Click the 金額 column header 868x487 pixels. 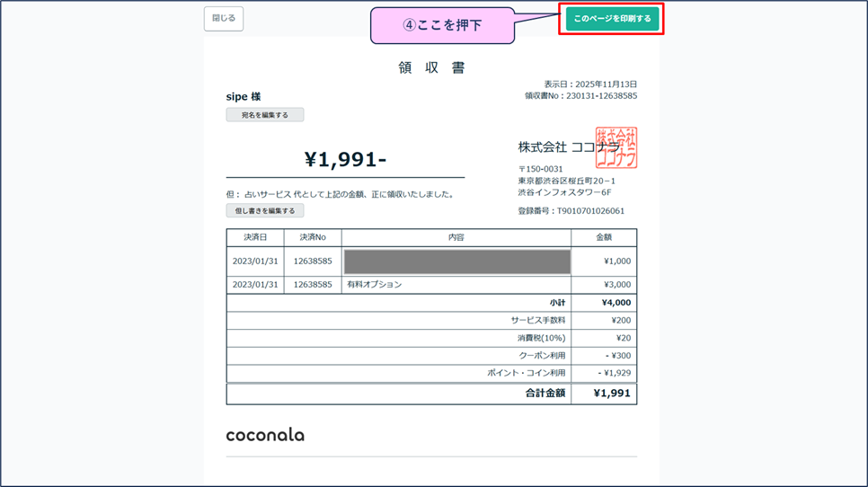[604, 238]
